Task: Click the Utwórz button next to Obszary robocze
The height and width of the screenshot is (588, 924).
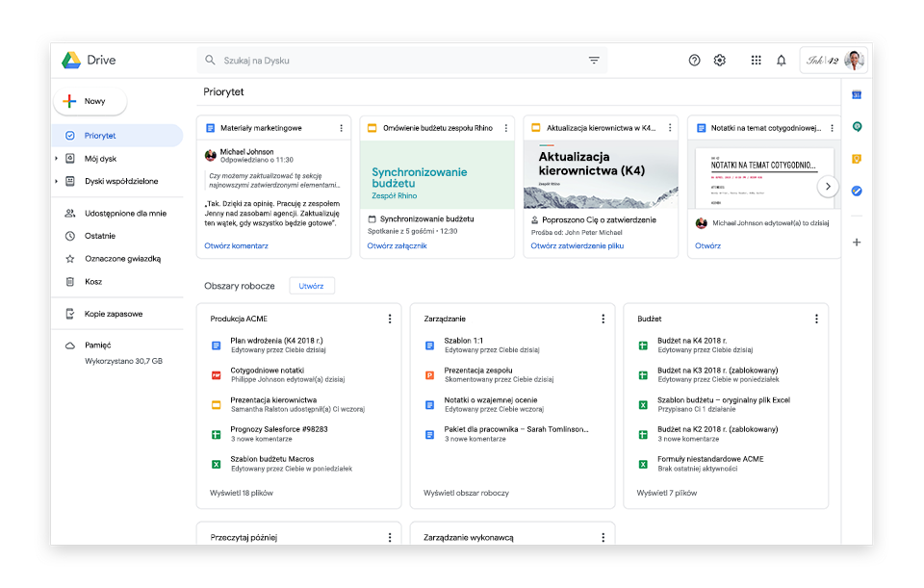Action: [311, 286]
